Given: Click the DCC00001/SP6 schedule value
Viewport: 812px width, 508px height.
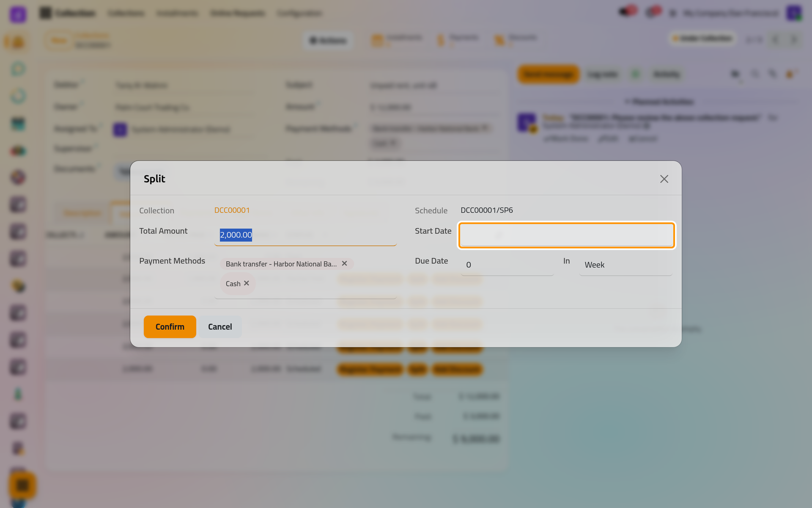Looking at the screenshot, I should click(487, 210).
